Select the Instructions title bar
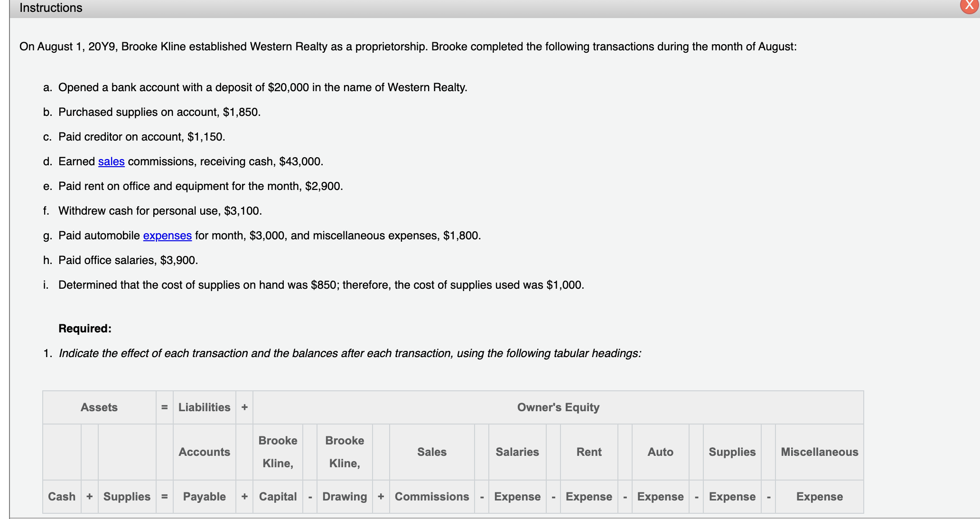The height and width of the screenshot is (519, 980). coord(50,7)
